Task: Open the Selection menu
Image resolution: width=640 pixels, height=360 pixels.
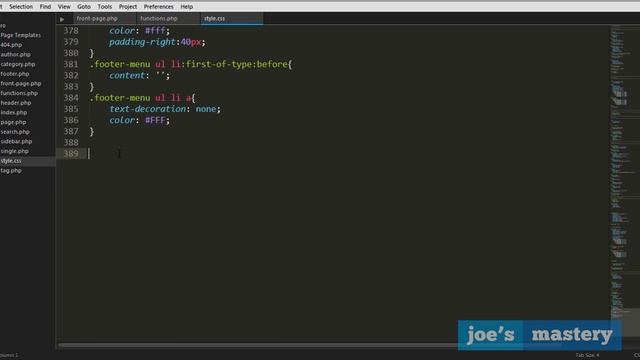Action: point(21,7)
